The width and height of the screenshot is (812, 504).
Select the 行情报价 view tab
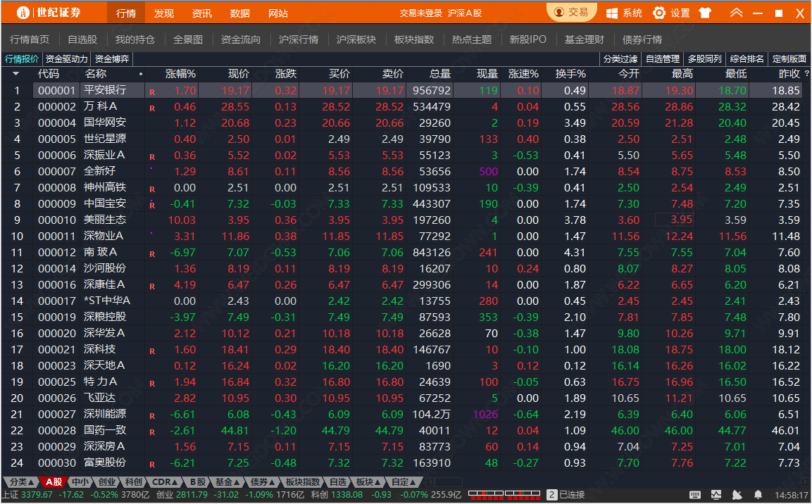22,59
